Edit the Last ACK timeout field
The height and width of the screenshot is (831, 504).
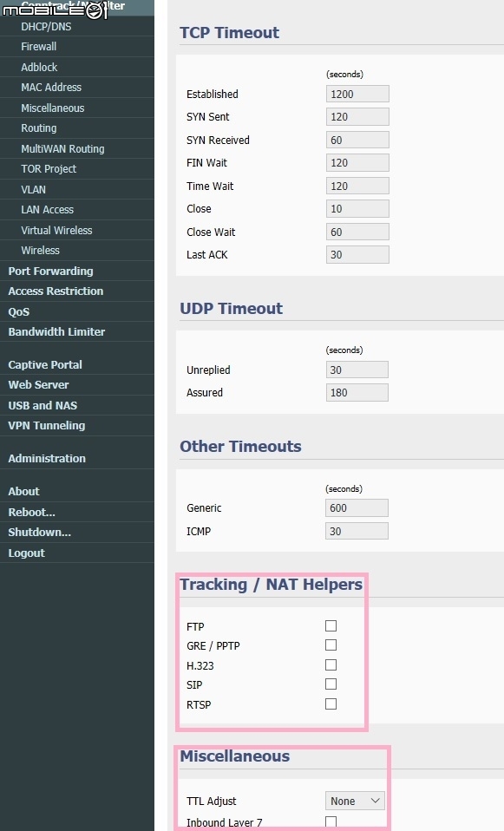tap(357, 254)
